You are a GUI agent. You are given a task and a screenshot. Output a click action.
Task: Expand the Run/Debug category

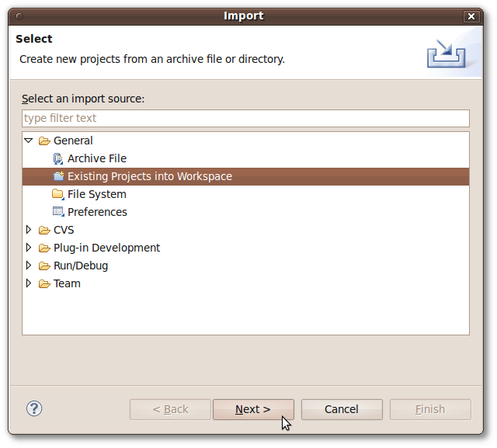[29, 266]
